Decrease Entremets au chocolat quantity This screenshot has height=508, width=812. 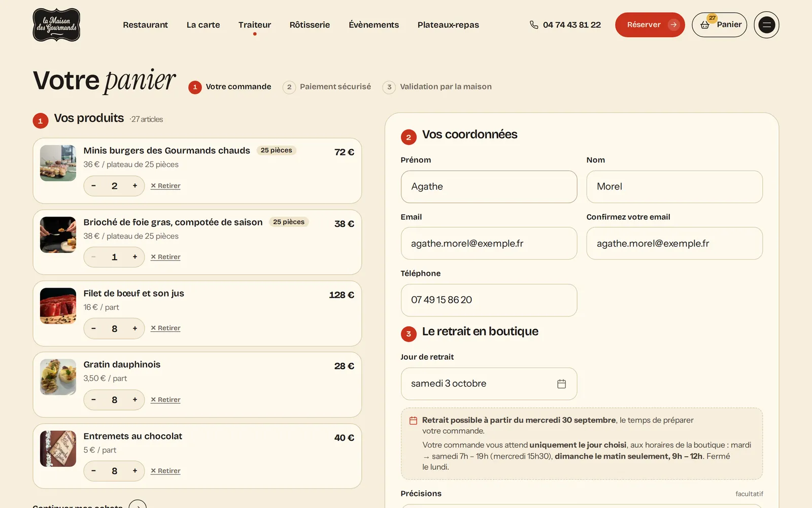(x=93, y=471)
